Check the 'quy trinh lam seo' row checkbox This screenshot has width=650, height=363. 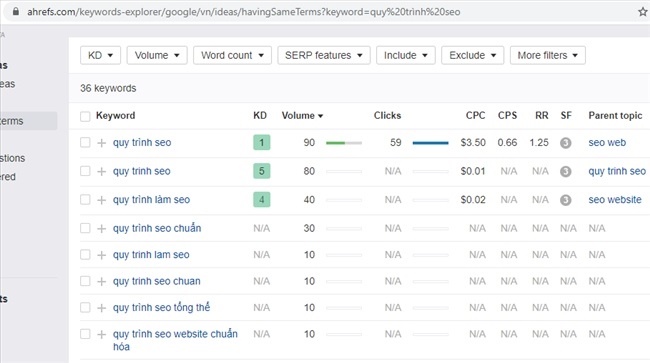coord(85,254)
